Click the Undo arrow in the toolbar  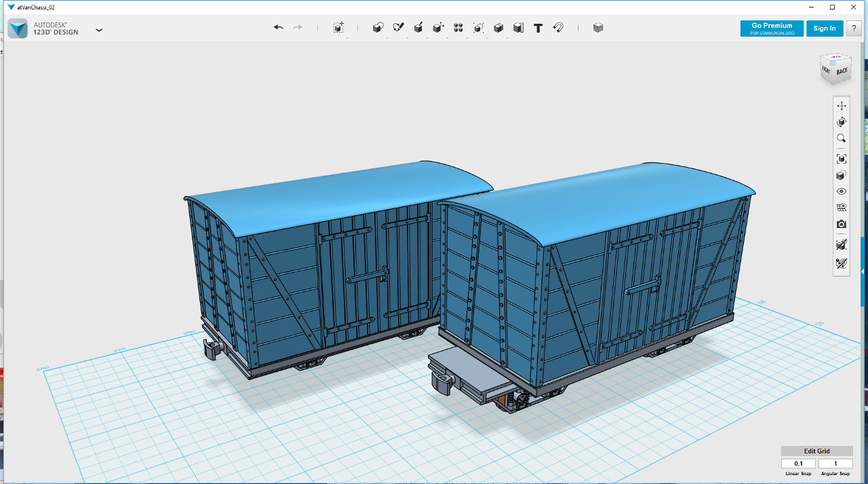point(278,28)
